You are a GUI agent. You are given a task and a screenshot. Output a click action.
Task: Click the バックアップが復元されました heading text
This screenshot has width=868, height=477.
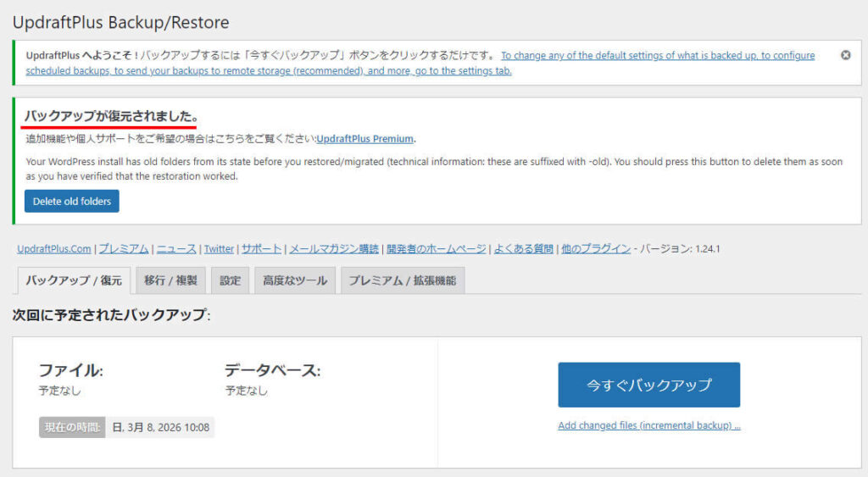[x=111, y=116]
